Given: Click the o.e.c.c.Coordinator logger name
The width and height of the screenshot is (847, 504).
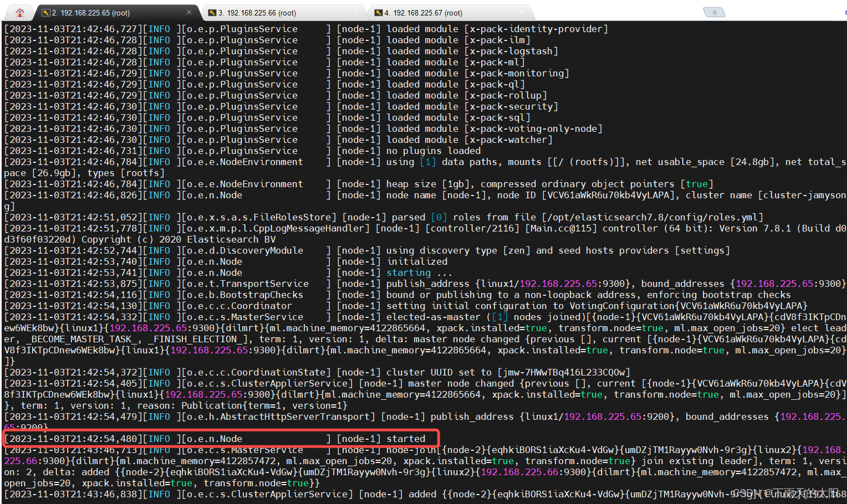Looking at the screenshot, I should [239, 306].
